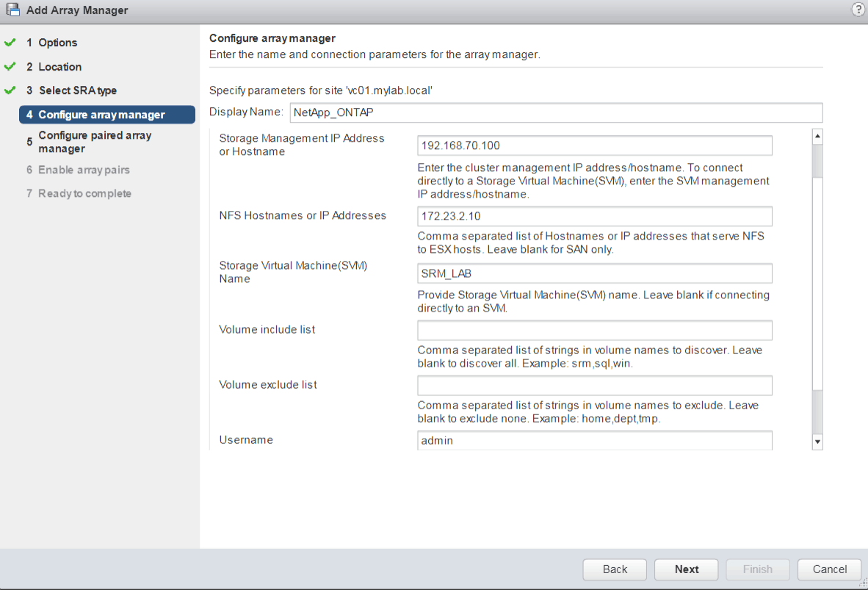
Task: Click the Display Name text field
Action: pyautogui.click(x=555, y=112)
